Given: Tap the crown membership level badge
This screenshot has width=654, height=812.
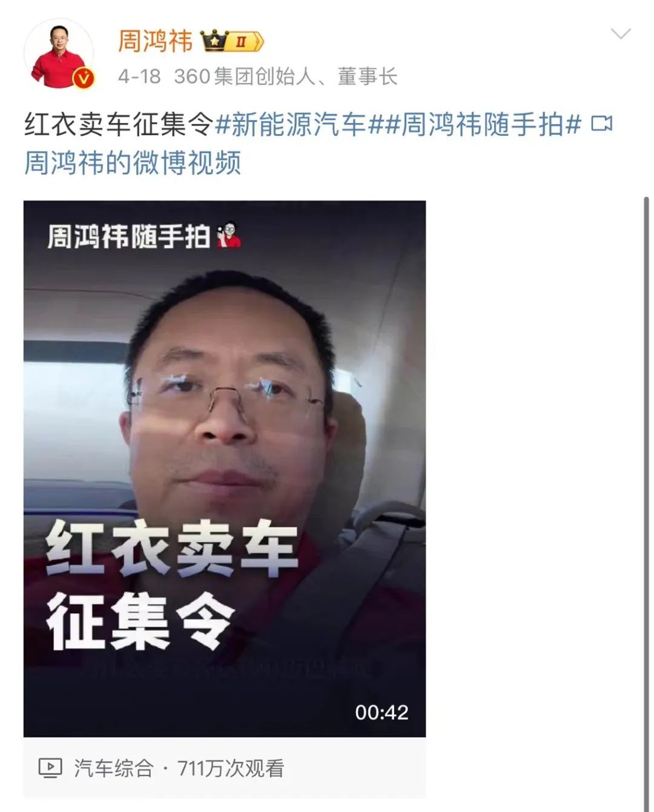Looking at the screenshot, I should 232,41.
